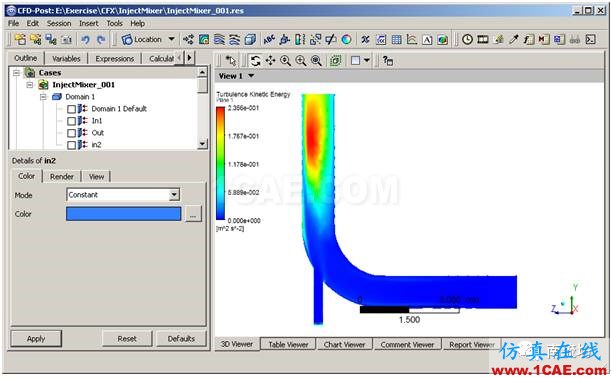Check the In1 boundary checkbox
Screen dimensions: 611x378
click(71, 121)
